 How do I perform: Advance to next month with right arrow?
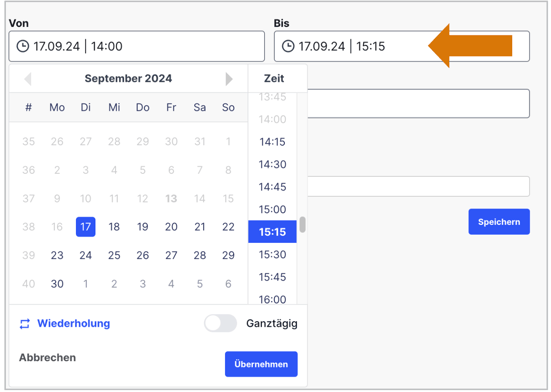[229, 79]
